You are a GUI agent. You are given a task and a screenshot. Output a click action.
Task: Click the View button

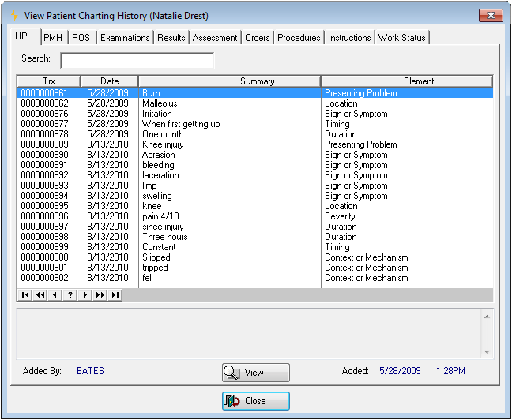[256, 373]
